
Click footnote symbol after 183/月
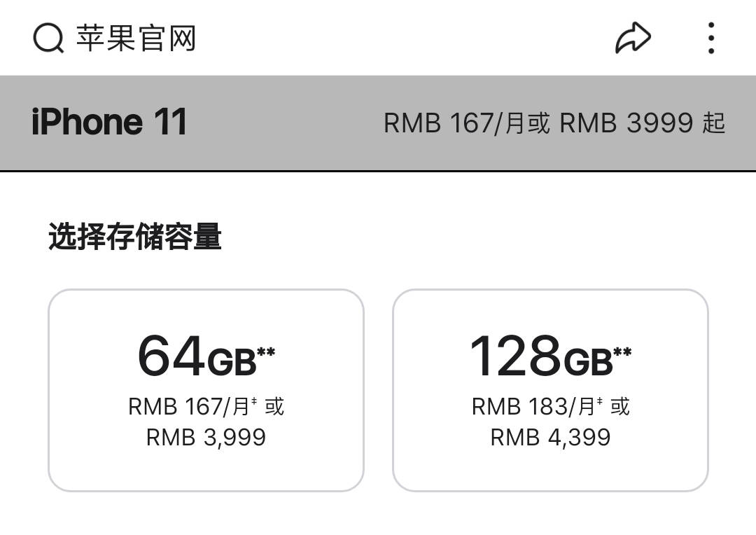point(599,401)
